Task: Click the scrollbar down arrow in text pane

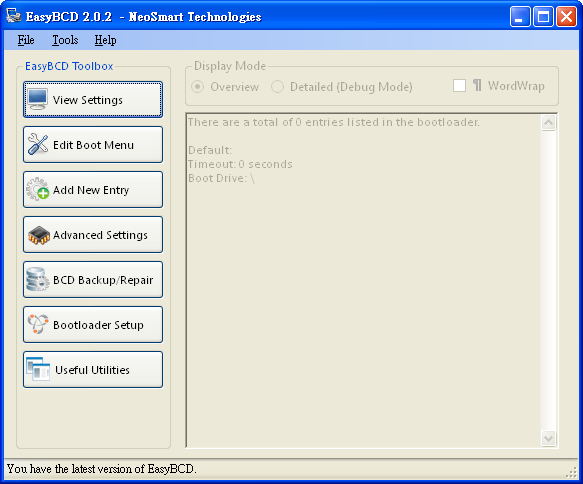Action: (548, 438)
